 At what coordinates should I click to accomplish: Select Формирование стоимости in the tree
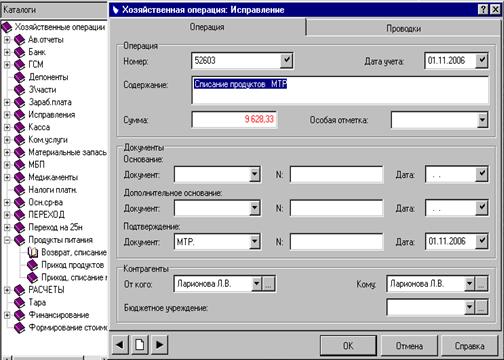pos(68,328)
